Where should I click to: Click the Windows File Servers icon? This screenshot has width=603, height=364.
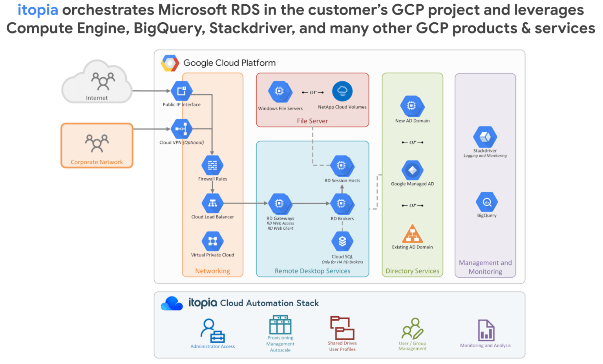coord(280,91)
